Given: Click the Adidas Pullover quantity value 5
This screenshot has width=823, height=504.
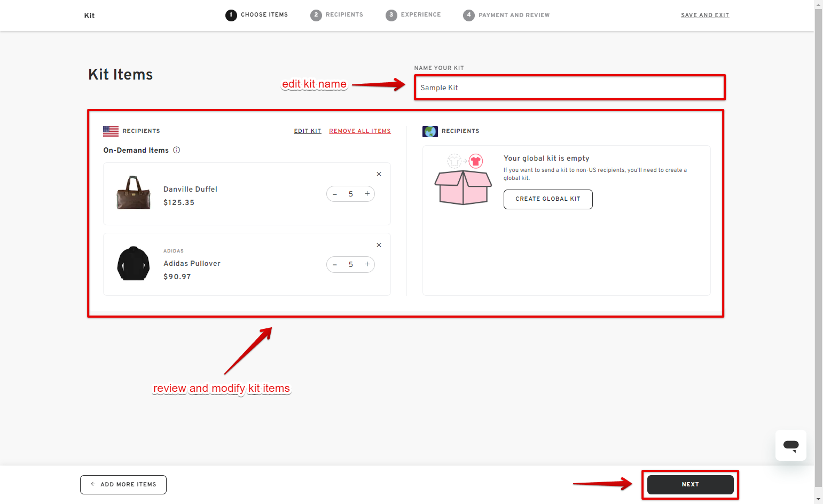Looking at the screenshot, I should [x=351, y=265].
